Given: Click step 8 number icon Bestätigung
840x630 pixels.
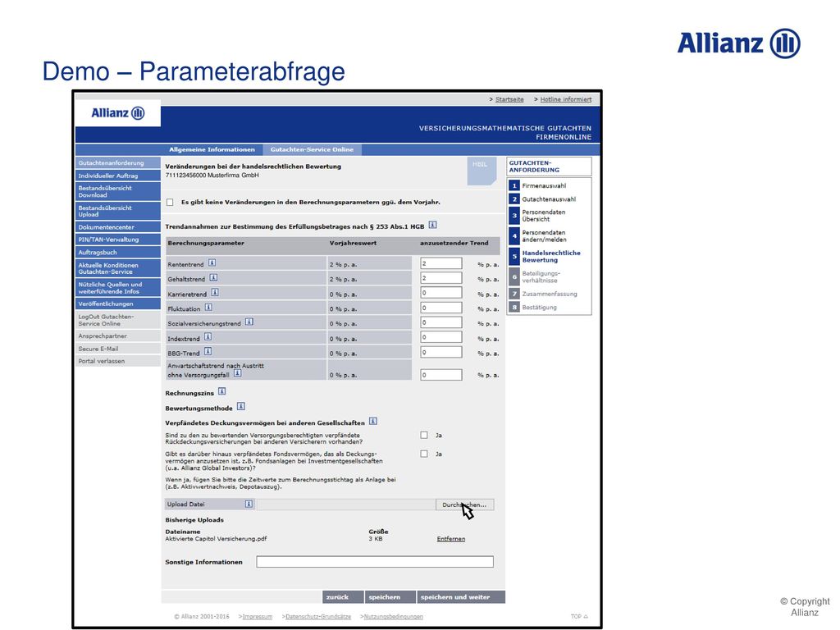Looking at the screenshot, I should tap(514, 308).
